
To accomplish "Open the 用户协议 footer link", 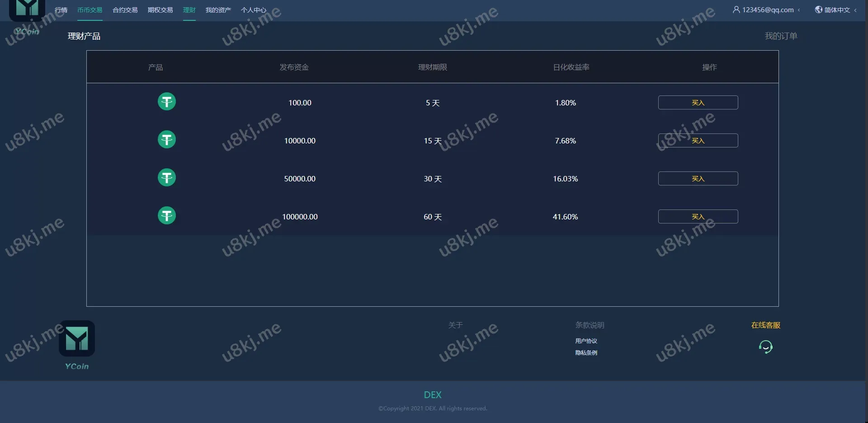I will (x=586, y=341).
